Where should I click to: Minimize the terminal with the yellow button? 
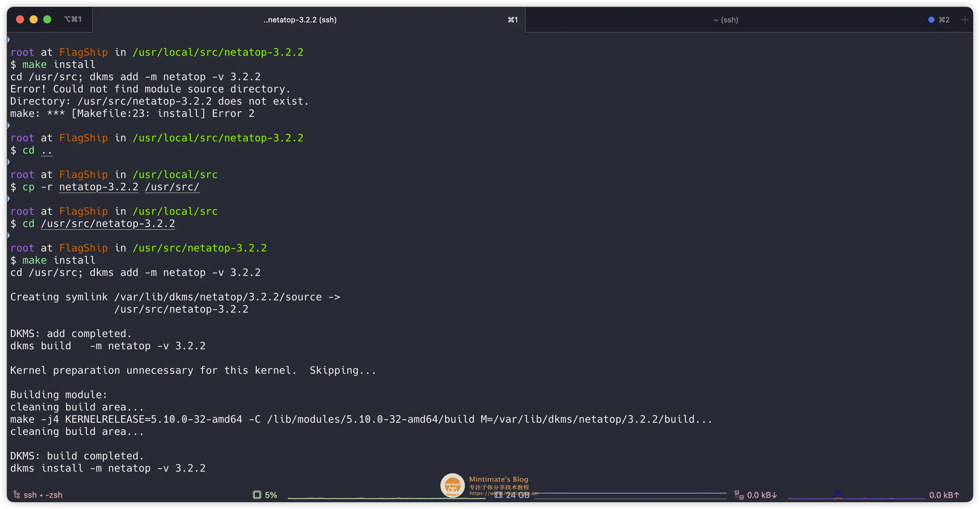click(x=34, y=19)
